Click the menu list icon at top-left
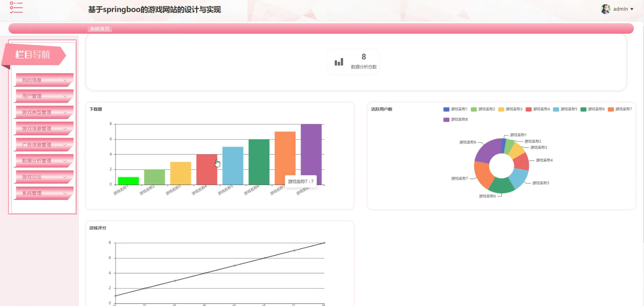This screenshot has width=644, height=306. 16,8
